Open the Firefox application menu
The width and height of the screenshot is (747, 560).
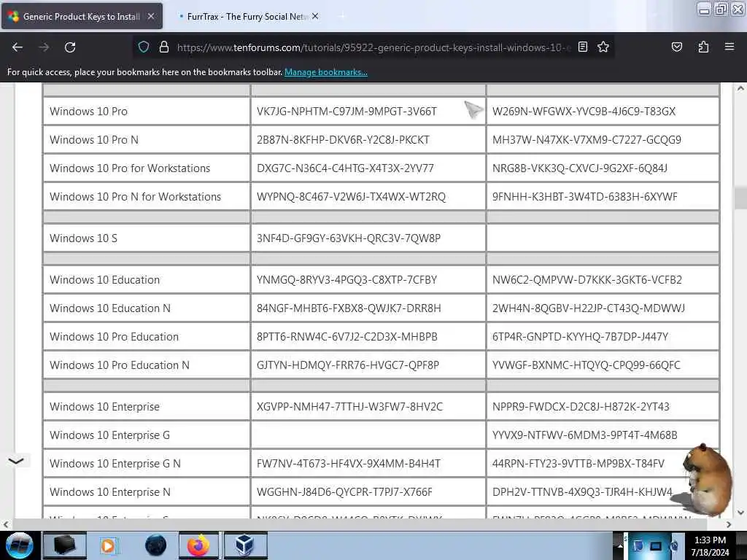coord(729,47)
